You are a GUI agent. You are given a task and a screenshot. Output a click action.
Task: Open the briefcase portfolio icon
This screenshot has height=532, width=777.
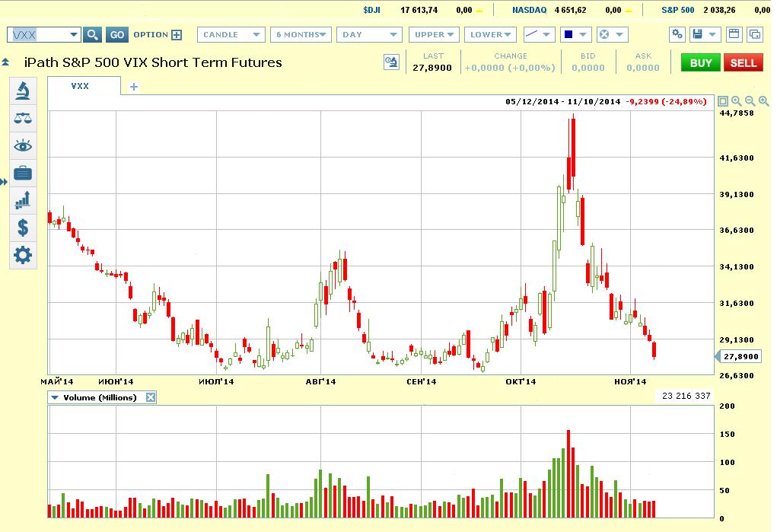click(23, 173)
